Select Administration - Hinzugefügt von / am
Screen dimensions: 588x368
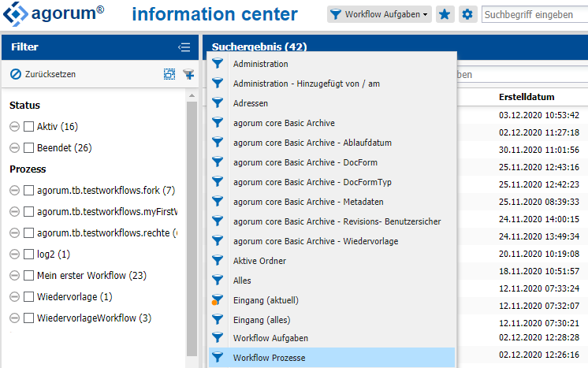pos(307,84)
